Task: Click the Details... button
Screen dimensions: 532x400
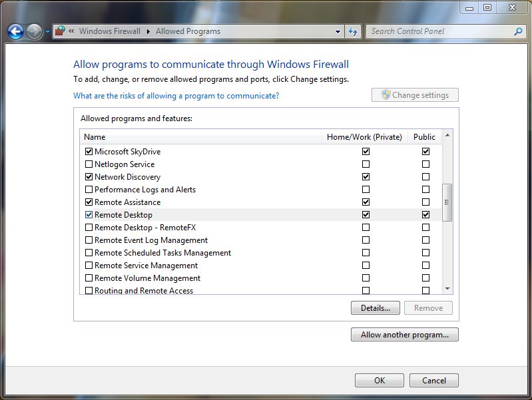Action: tap(376, 308)
